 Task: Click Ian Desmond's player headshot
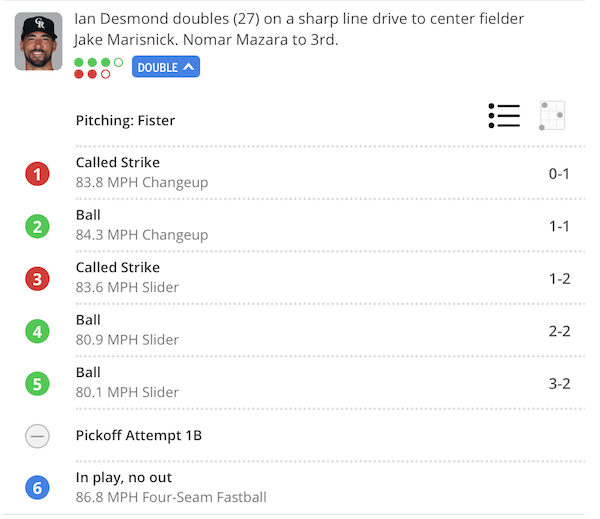click(38, 42)
